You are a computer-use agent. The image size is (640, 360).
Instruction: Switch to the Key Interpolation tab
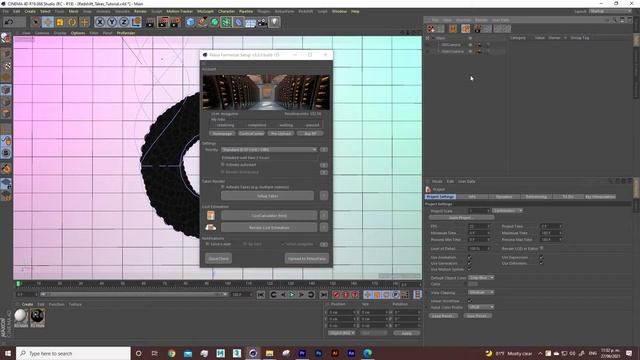click(600, 197)
